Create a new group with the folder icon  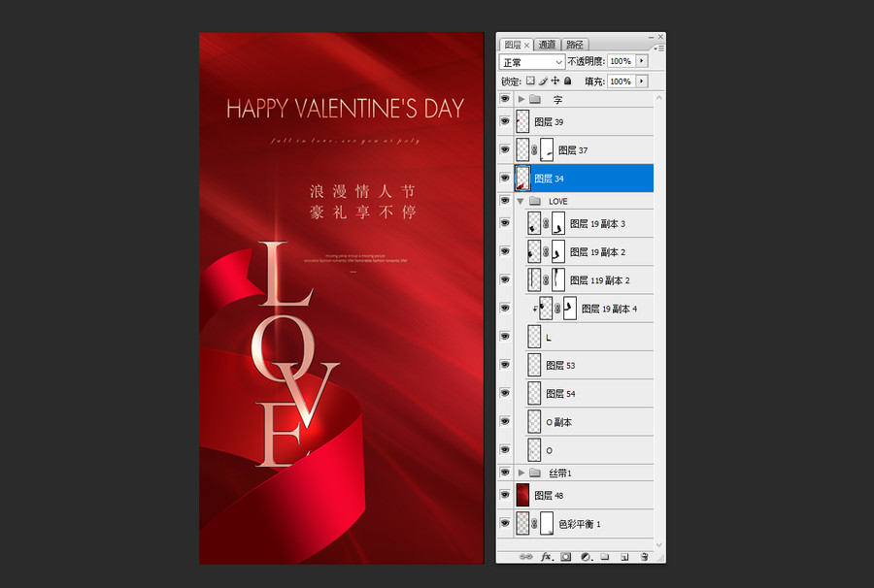coord(605,556)
